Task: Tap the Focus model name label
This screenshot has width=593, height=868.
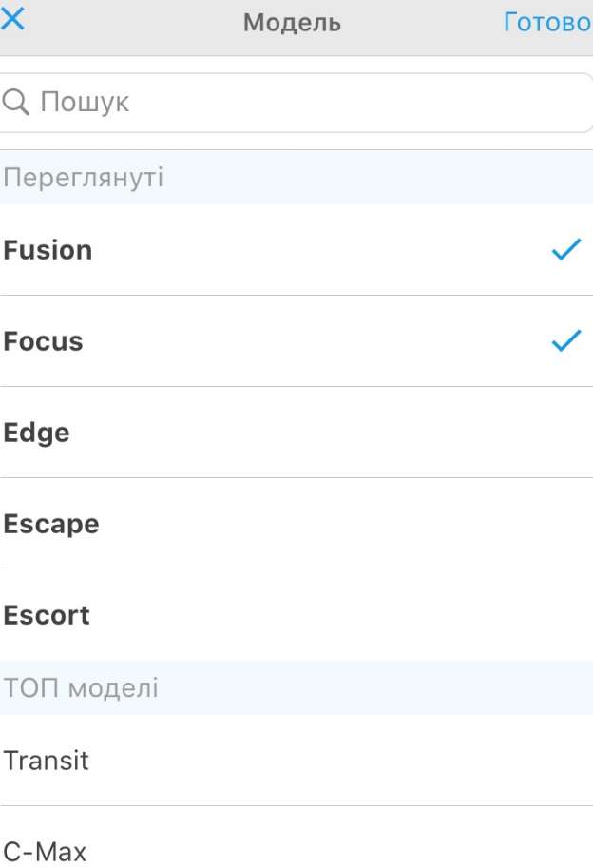Action: tap(43, 341)
